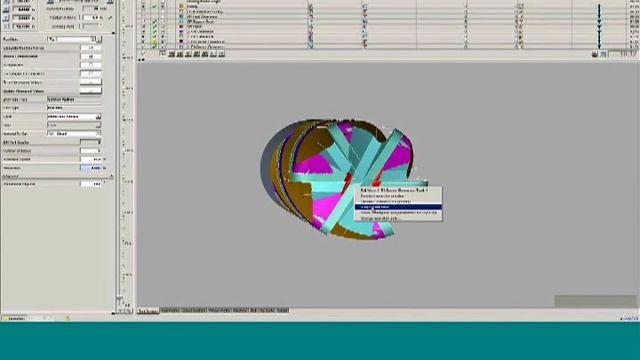Click the last icon in toolbar under the operations list
This screenshot has width=640, height=360.
point(222,53)
